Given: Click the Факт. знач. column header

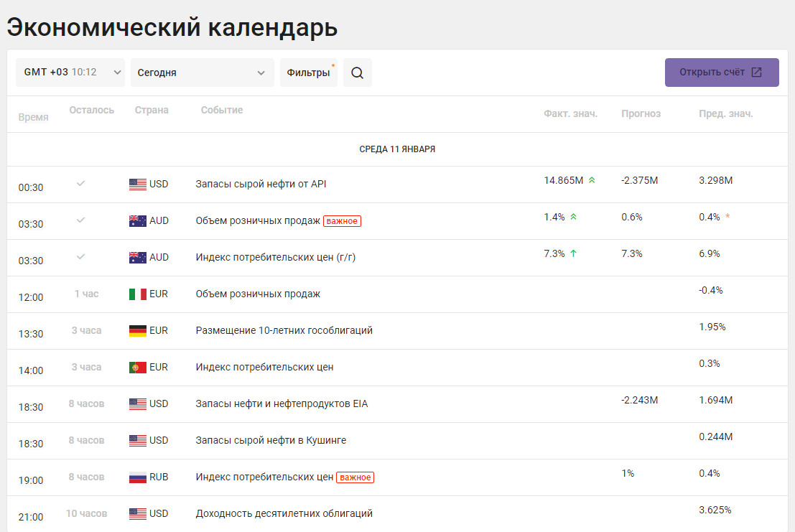Looking at the screenshot, I should [x=571, y=113].
